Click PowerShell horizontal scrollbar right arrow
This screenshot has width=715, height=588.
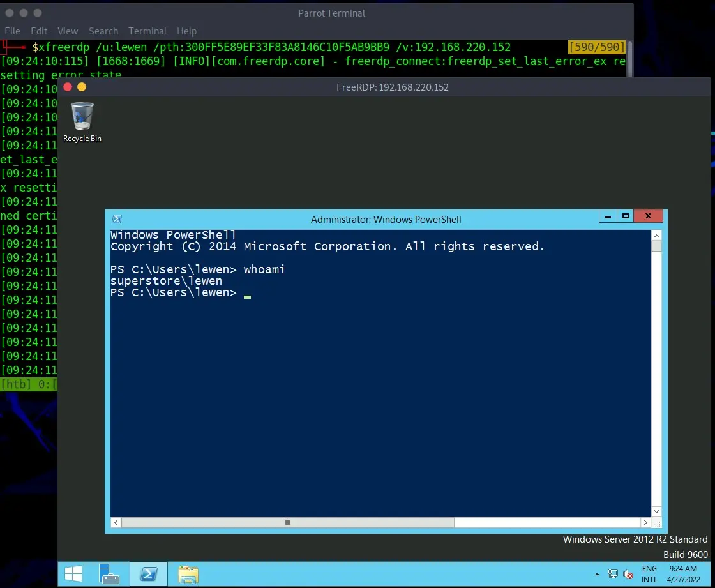[645, 522]
